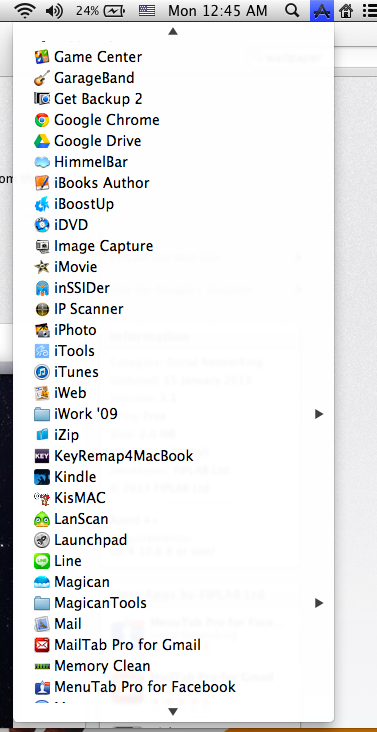
Task: Click the KisMAC icon
Action: coord(42,498)
